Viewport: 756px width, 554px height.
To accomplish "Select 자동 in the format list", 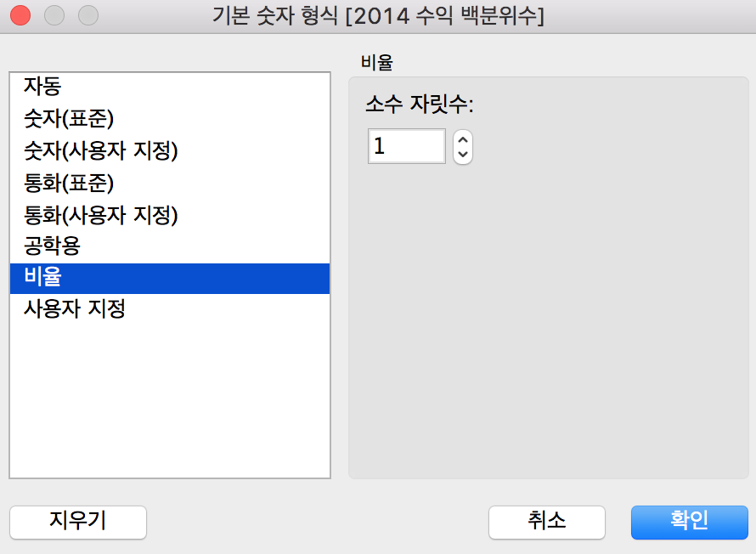I will tap(170, 87).
